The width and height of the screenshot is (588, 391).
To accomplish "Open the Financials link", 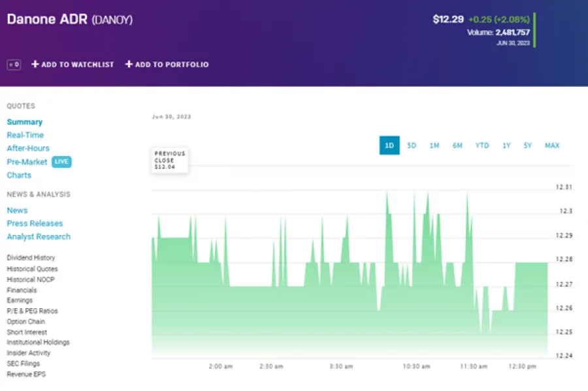I will pos(22,290).
